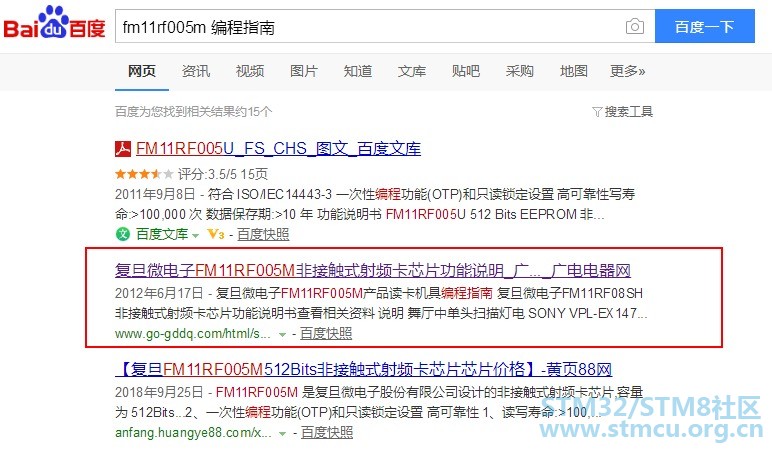
Task: Click 评分:3.5/5 15页 rating text
Action: click(223, 174)
